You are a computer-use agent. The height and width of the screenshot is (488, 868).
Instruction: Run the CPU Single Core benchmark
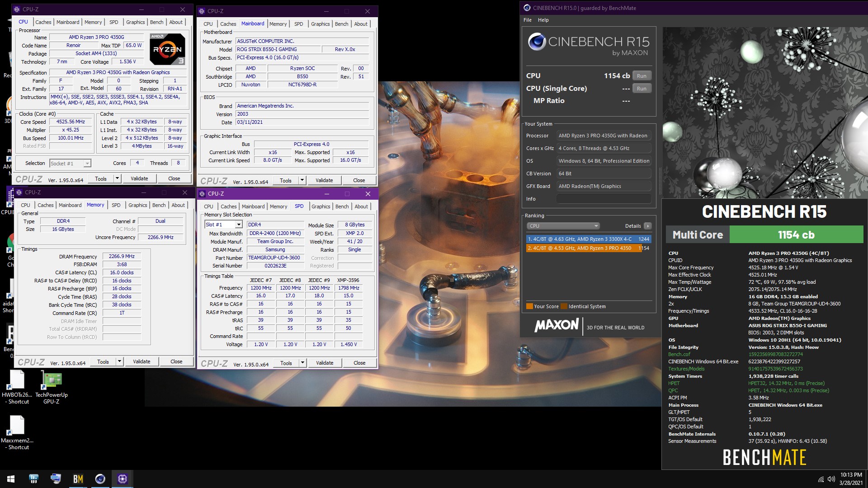coord(642,89)
